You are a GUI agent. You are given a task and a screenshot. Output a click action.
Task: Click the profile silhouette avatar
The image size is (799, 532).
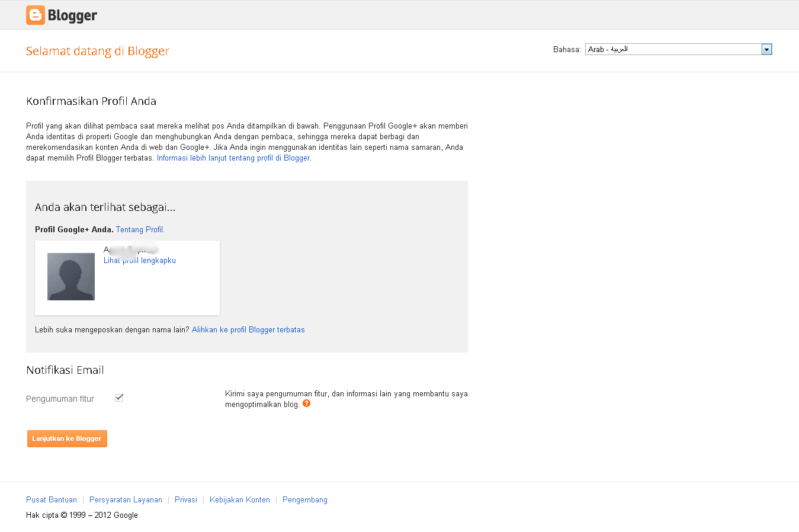point(71,277)
